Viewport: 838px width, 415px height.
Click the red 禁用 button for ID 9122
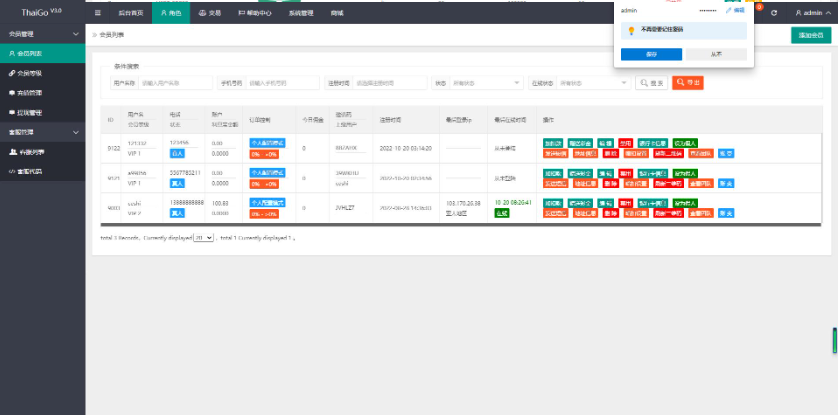(x=626, y=143)
